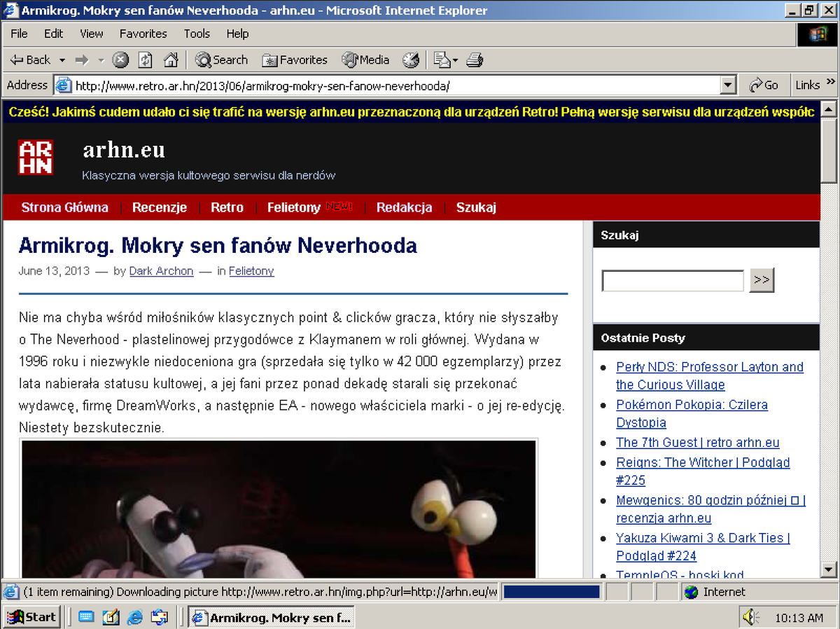
Task: Open the Dark Archon author link
Action: pos(161,271)
